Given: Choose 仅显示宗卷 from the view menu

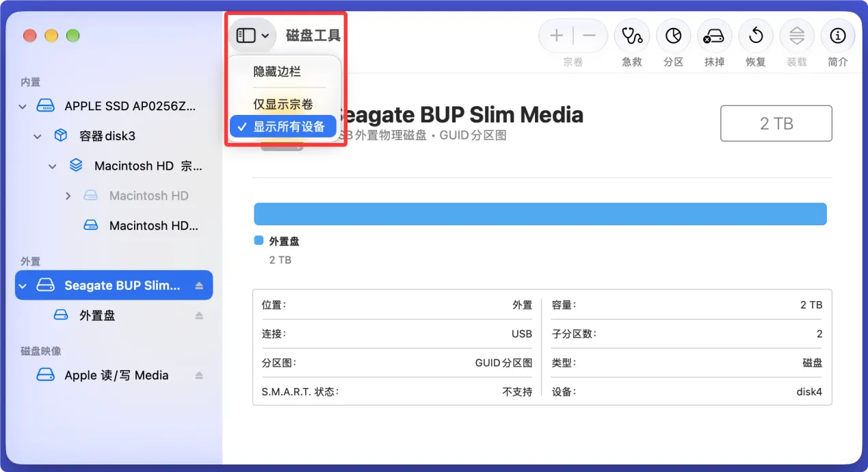Looking at the screenshot, I should (283, 105).
